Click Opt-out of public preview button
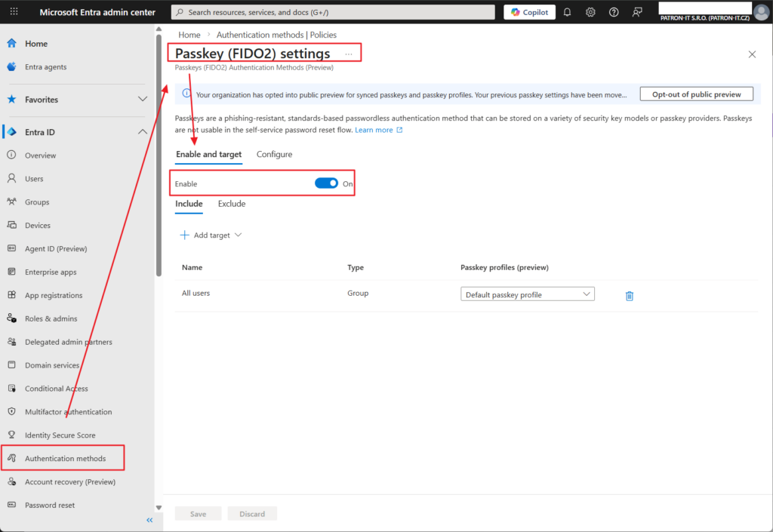Screen dimensions: 773x532 [x=696, y=94]
